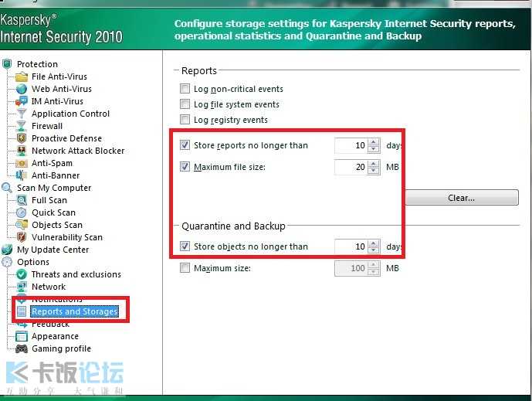This screenshot has height=401, width=532.
Task: Select My Update Center section
Action: 53,250
